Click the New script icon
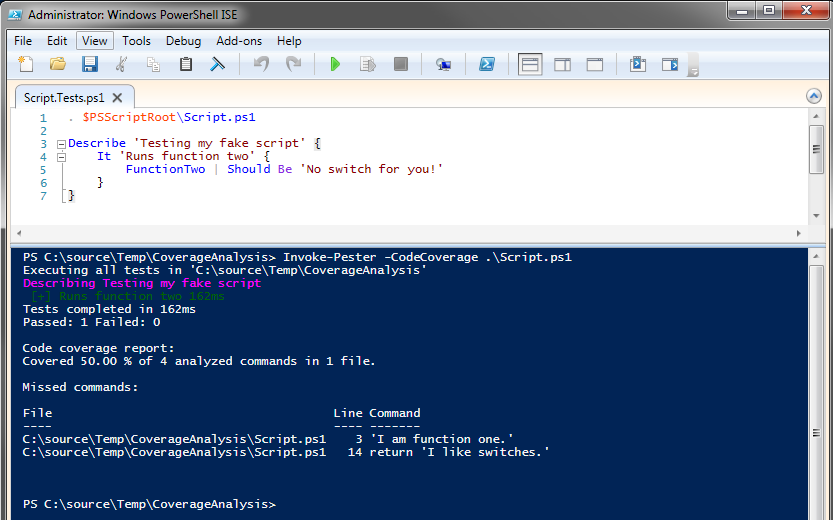This screenshot has width=833, height=520. [26, 64]
